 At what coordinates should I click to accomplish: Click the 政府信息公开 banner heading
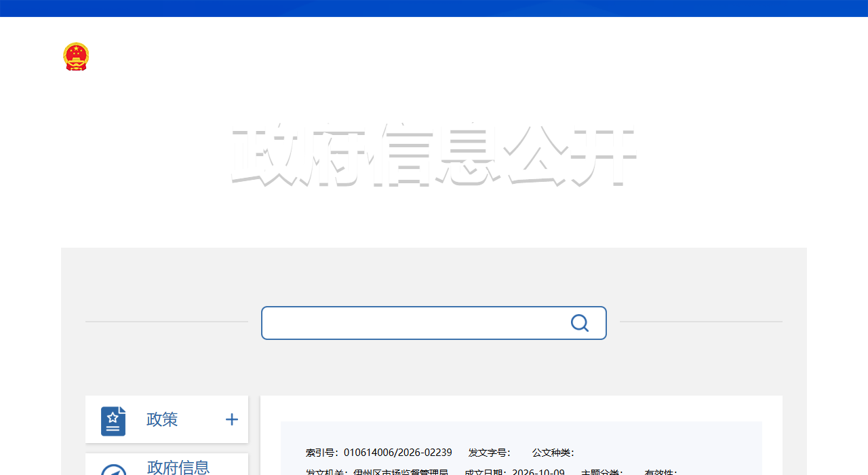coord(434,155)
